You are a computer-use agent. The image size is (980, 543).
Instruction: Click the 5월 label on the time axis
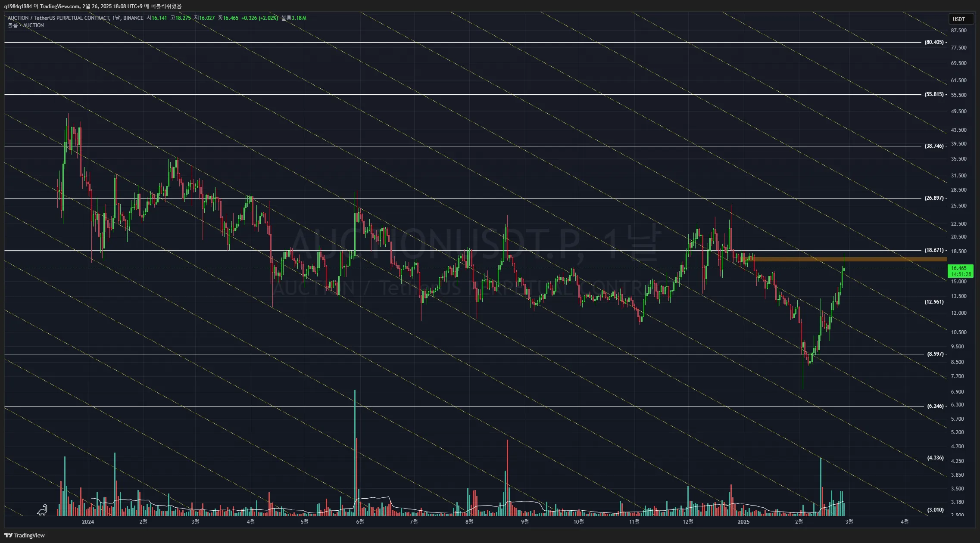tap(304, 522)
